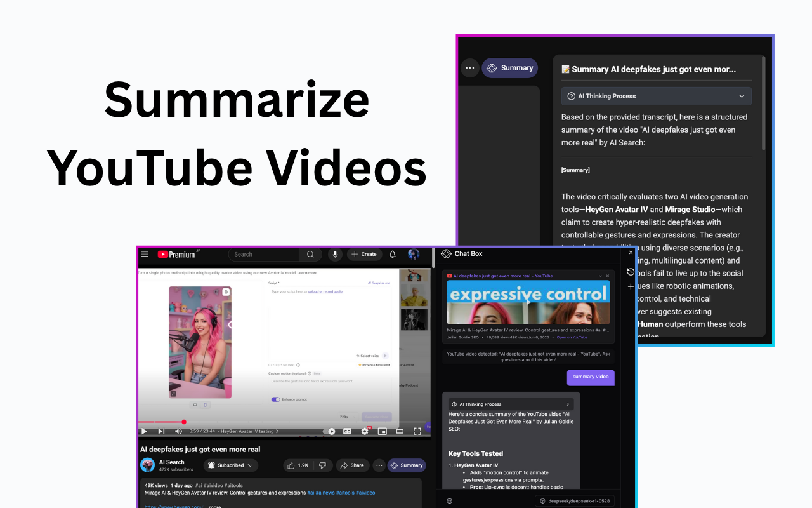Open the player settings gear
Image resolution: width=812 pixels, height=508 pixels.
pyautogui.click(x=365, y=431)
